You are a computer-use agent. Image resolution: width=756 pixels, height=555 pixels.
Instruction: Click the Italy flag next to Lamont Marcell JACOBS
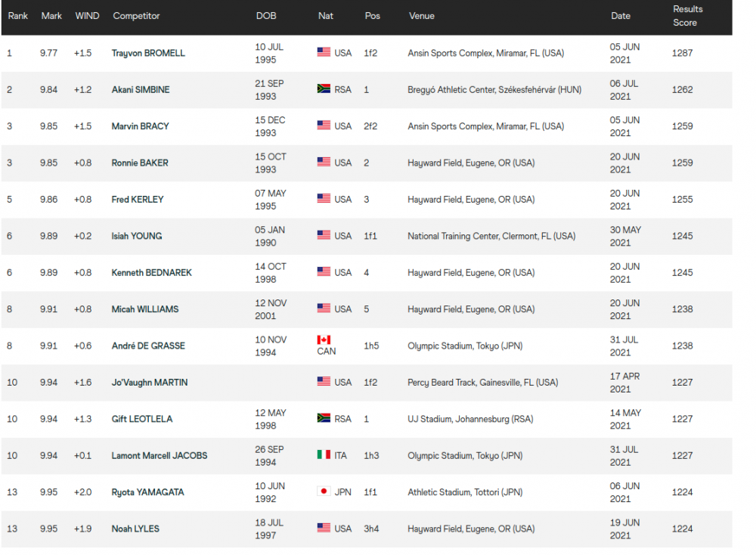[324, 454]
